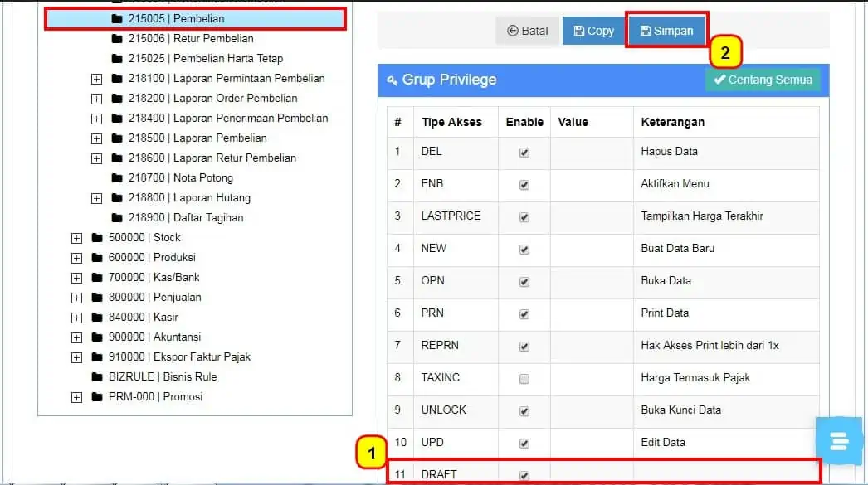
Task: Click the Tipe Akses column header
Action: (451, 122)
